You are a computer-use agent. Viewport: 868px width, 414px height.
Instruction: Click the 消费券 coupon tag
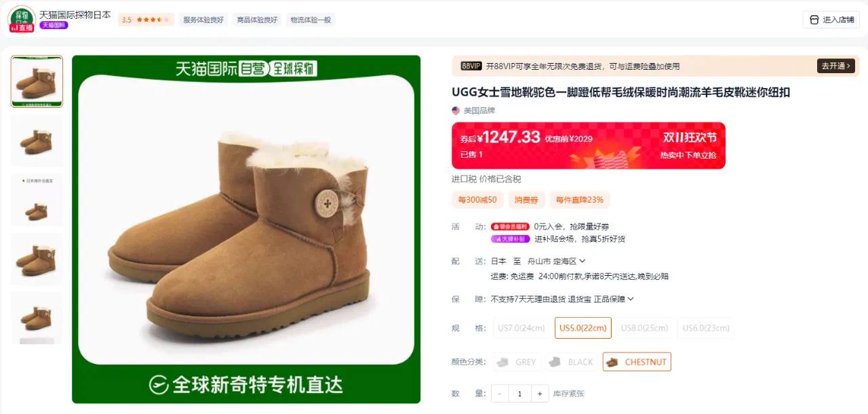pos(526,200)
